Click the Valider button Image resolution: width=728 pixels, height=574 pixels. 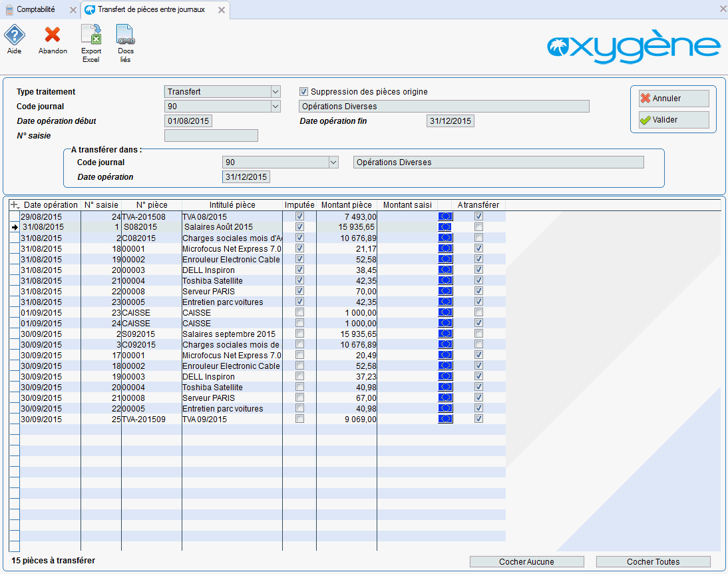673,120
